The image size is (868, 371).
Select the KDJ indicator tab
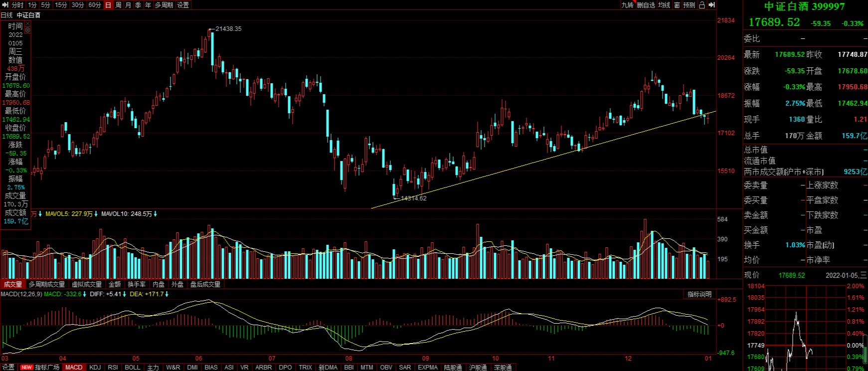click(x=95, y=367)
